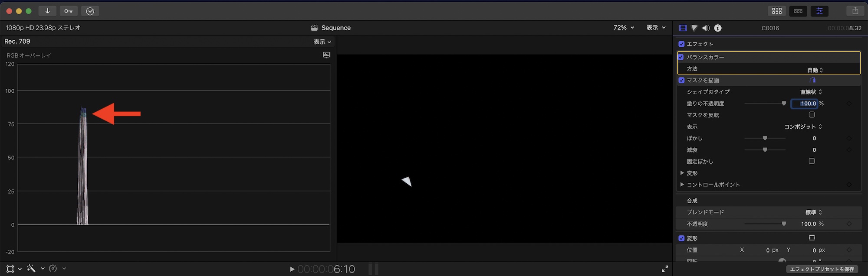Click エフェクトプリセットを保存 button
868x276 pixels.
coord(822,270)
